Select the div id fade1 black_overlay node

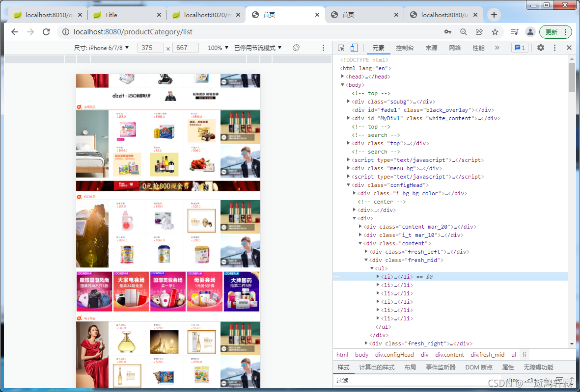(423, 110)
